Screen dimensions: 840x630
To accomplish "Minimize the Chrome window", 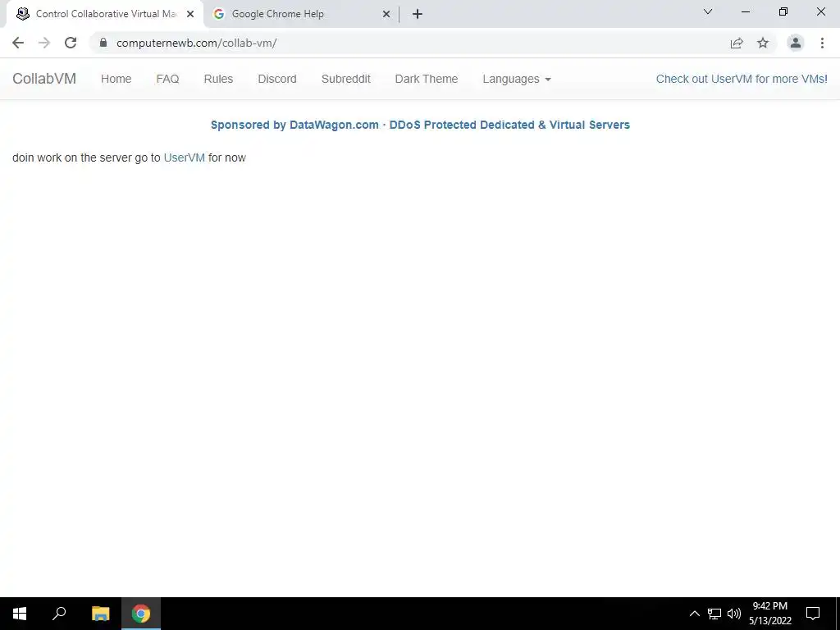I will tap(745, 11).
